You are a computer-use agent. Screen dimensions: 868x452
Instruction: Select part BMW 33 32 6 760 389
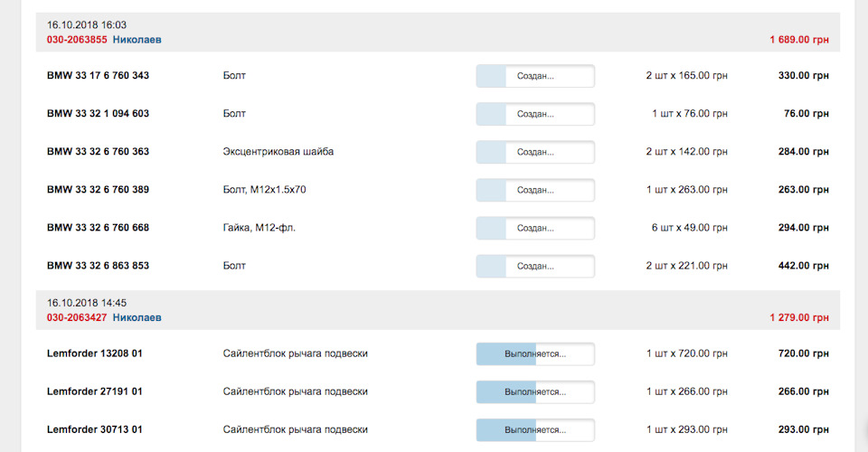[98, 190]
